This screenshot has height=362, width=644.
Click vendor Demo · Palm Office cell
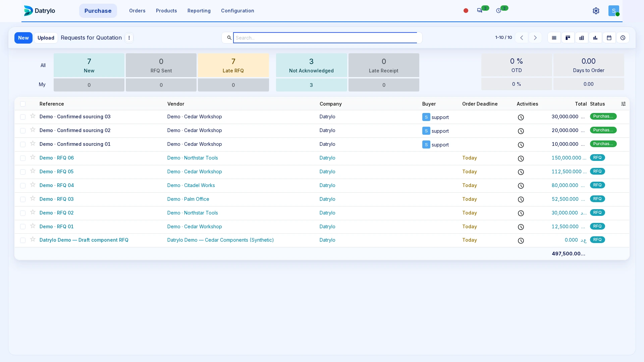click(188, 199)
